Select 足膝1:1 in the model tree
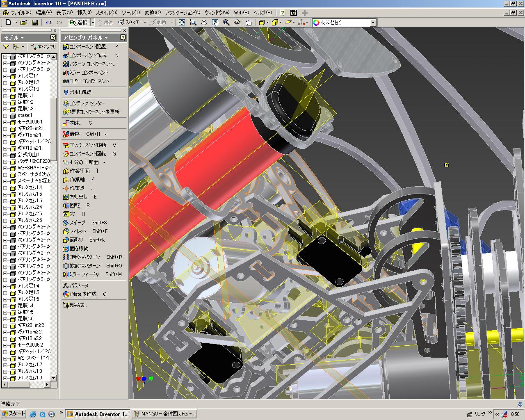 pyautogui.click(x=25, y=96)
